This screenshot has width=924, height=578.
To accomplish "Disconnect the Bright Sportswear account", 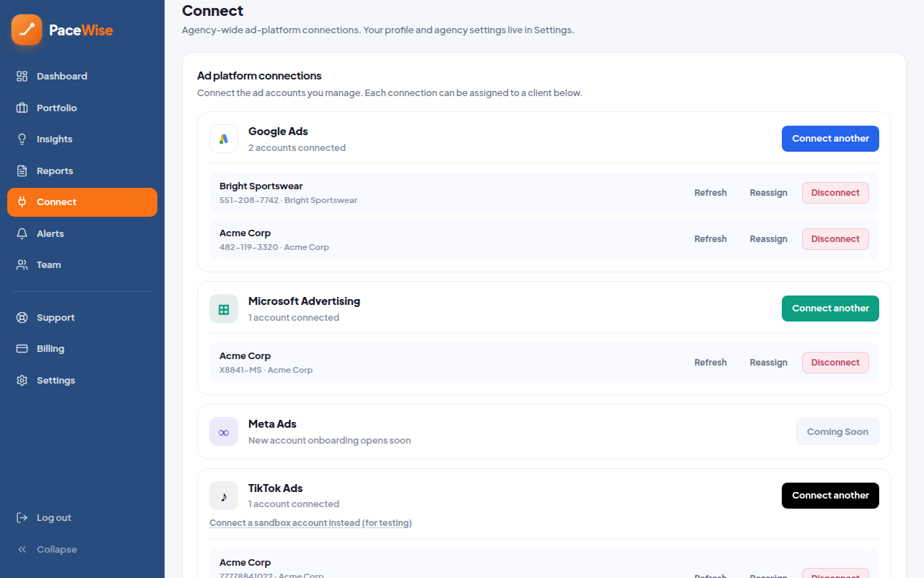I will [835, 193].
